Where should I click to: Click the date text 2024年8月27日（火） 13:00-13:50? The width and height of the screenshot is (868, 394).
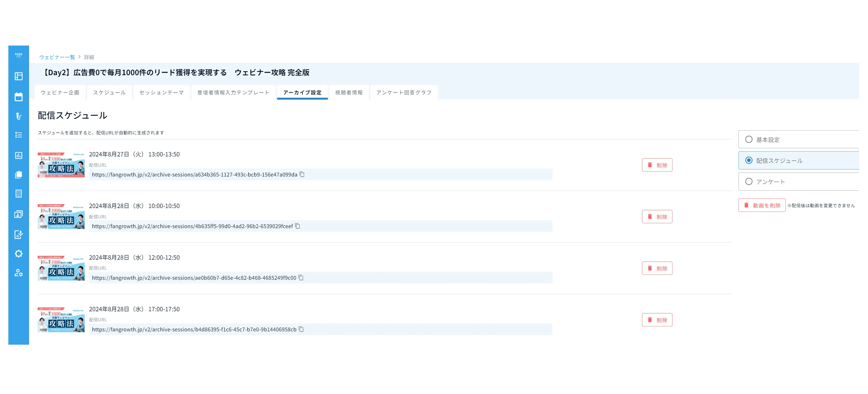(134, 154)
